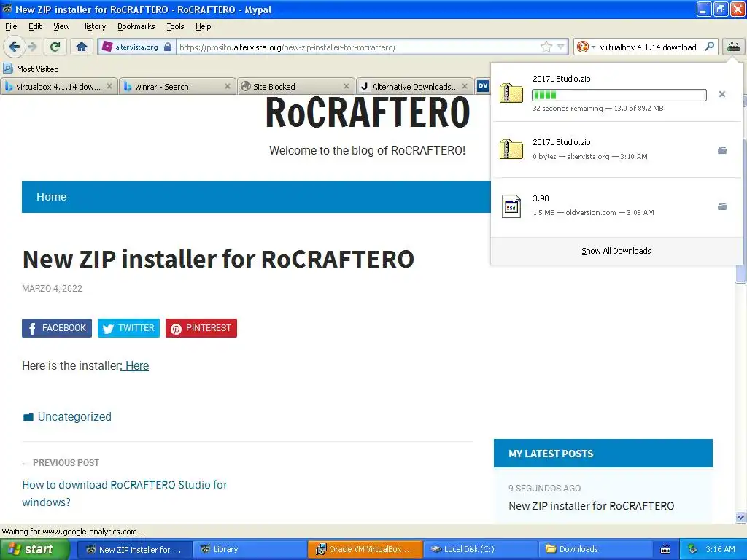The image size is (747, 560).
Task: Click the Here installer link
Action: point(136,366)
